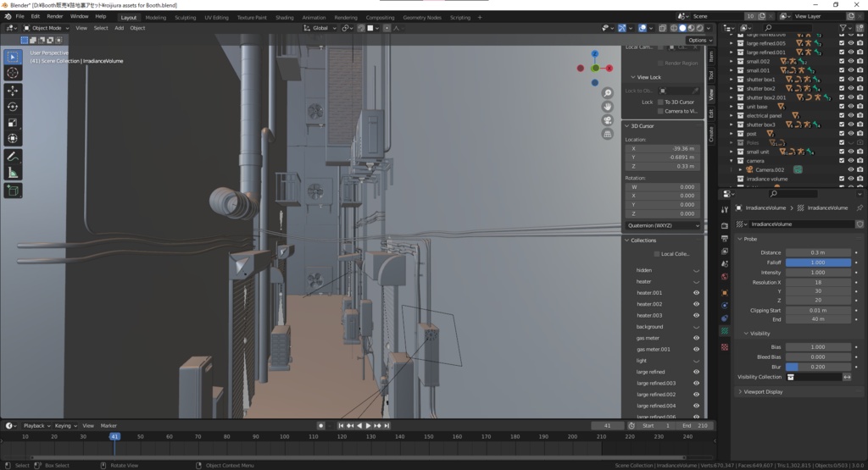
Task: Hide electrical panel in the outliner
Action: (x=851, y=115)
